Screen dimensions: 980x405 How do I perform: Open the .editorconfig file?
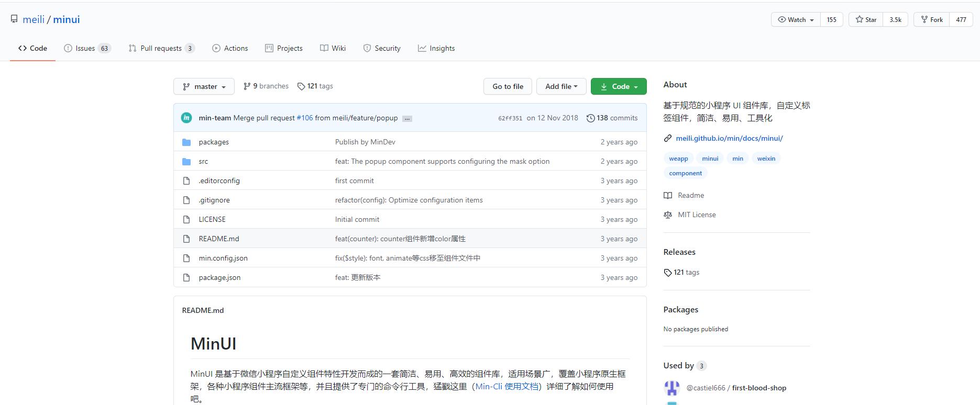(219, 181)
